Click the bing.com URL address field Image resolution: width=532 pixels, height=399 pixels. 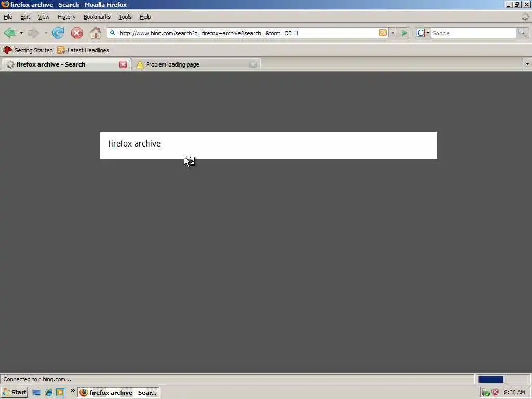point(248,33)
